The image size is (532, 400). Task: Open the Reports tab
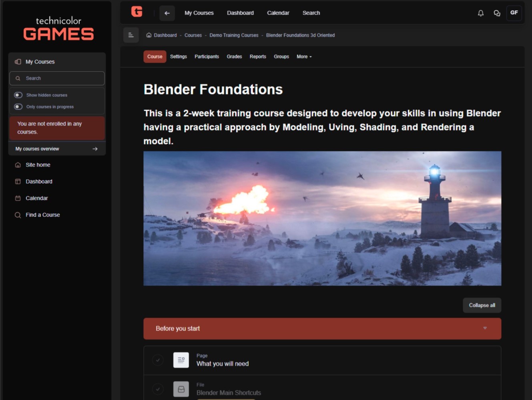[258, 57]
